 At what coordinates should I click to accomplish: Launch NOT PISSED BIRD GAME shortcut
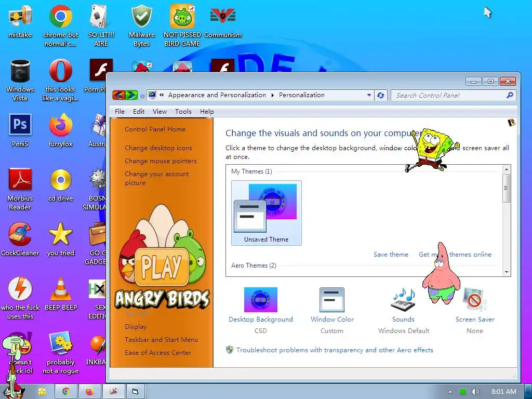click(182, 25)
